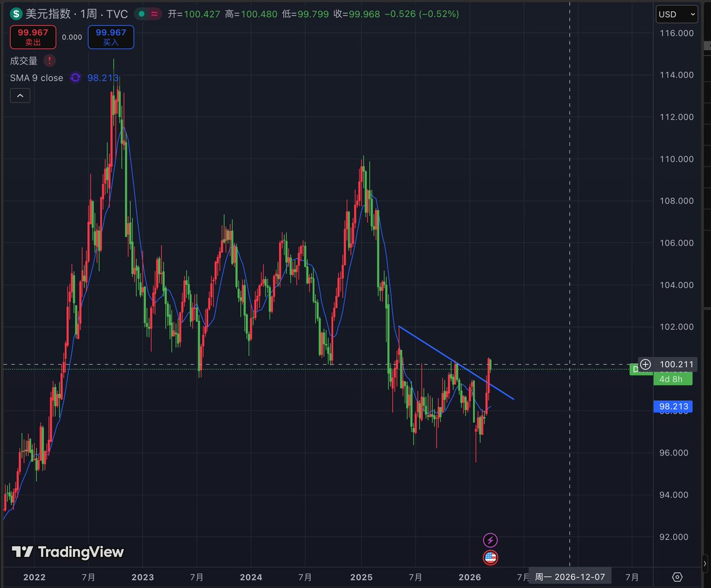Click the 周一 2026-12-07 date label

coord(569,577)
